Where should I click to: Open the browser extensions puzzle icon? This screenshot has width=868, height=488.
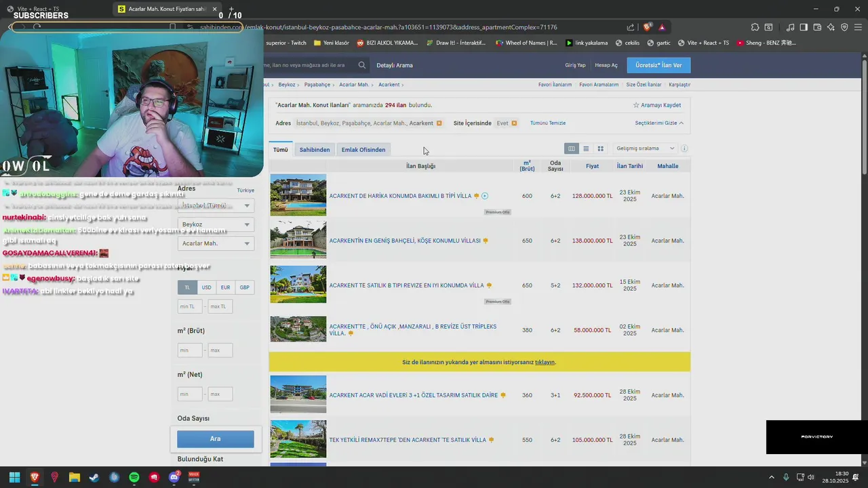coord(755,27)
